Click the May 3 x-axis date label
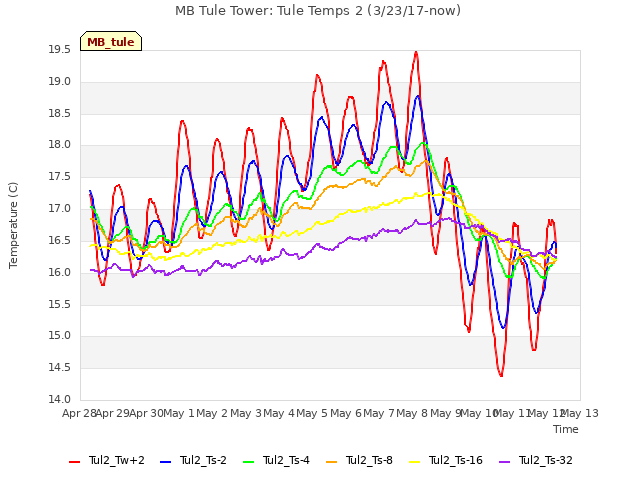640x480 pixels. (x=246, y=413)
